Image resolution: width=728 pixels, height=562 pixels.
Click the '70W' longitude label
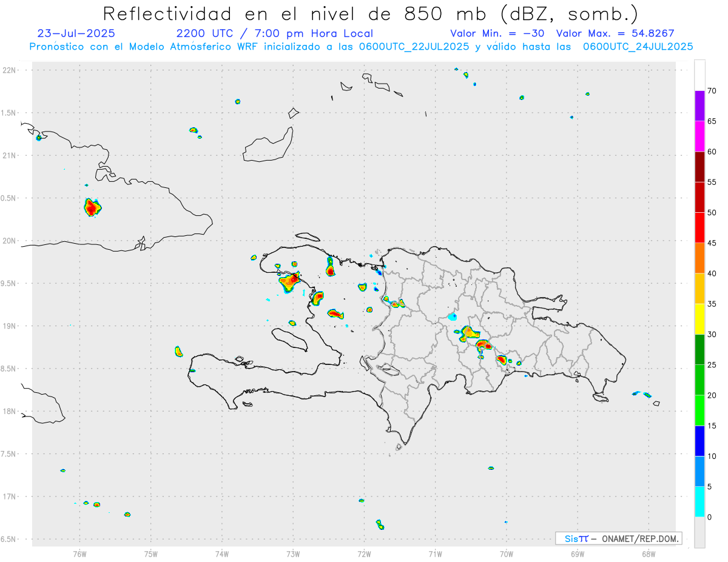(x=507, y=553)
